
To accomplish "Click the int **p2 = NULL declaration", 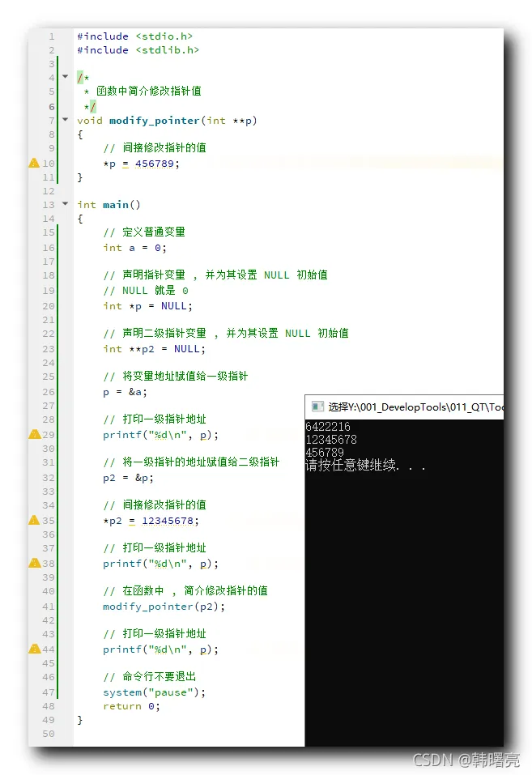I will (x=154, y=349).
